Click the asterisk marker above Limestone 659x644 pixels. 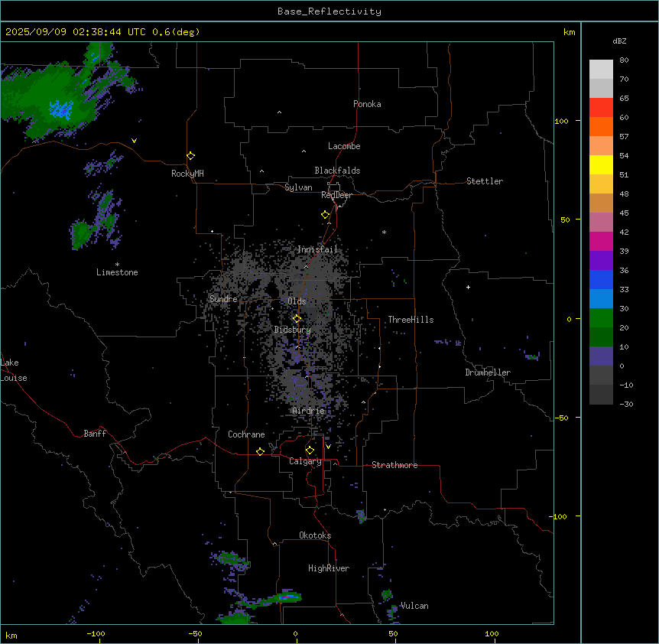point(117,265)
